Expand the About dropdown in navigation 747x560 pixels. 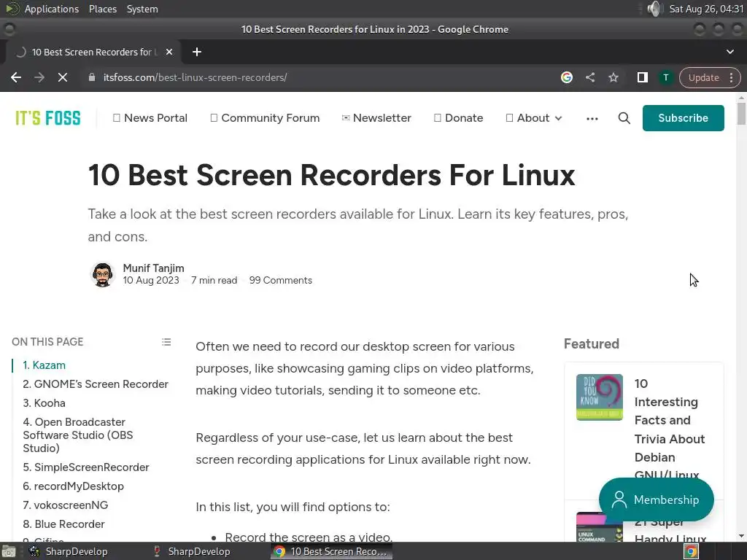(534, 118)
